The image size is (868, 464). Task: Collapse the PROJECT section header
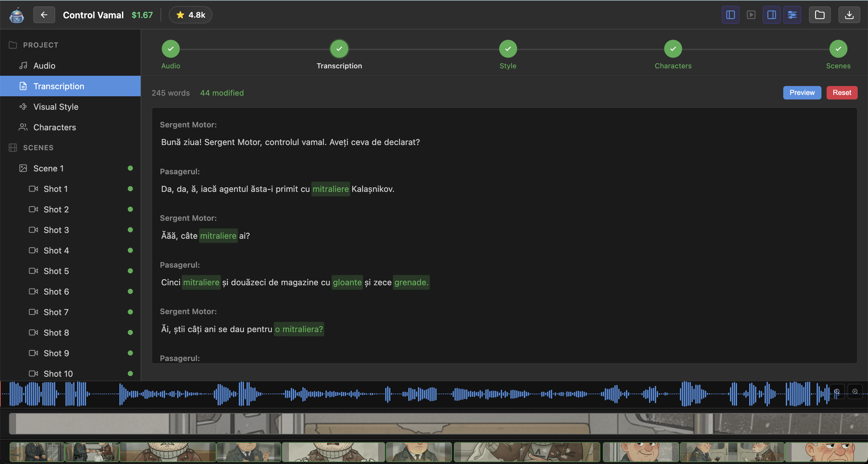pos(40,45)
